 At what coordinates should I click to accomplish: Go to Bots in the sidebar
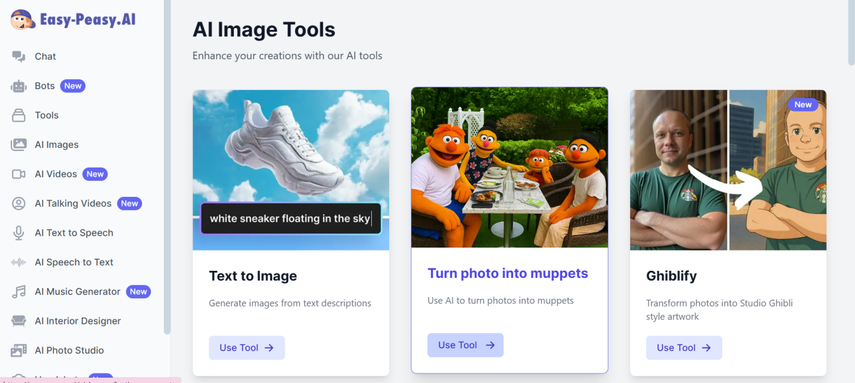45,86
